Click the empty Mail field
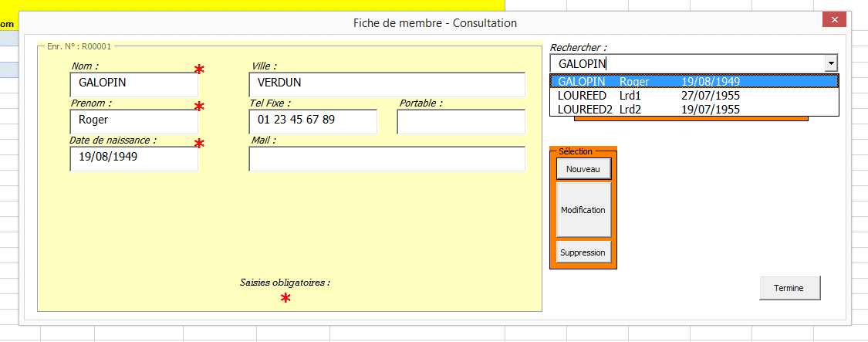The width and height of the screenshot is (868, 342). [x=387, y=158]
